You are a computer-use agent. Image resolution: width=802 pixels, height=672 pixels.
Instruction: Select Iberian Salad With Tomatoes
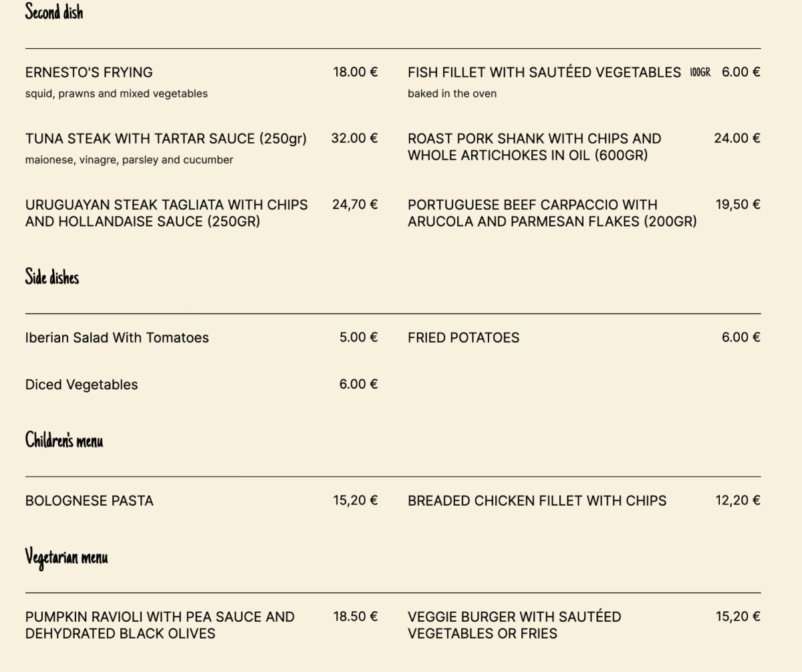pyautogui.click(x=117, y=338)
